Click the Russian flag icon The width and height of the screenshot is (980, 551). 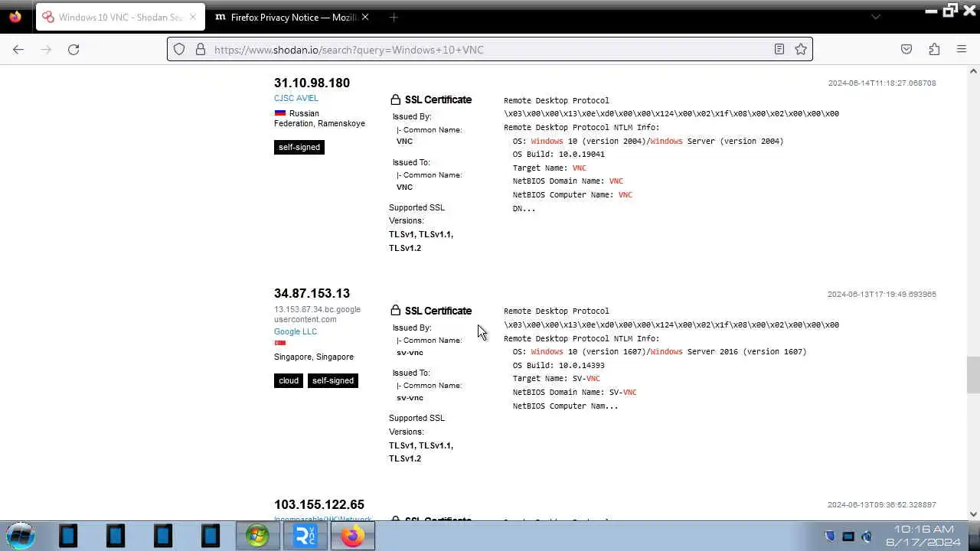pos(280,113)
